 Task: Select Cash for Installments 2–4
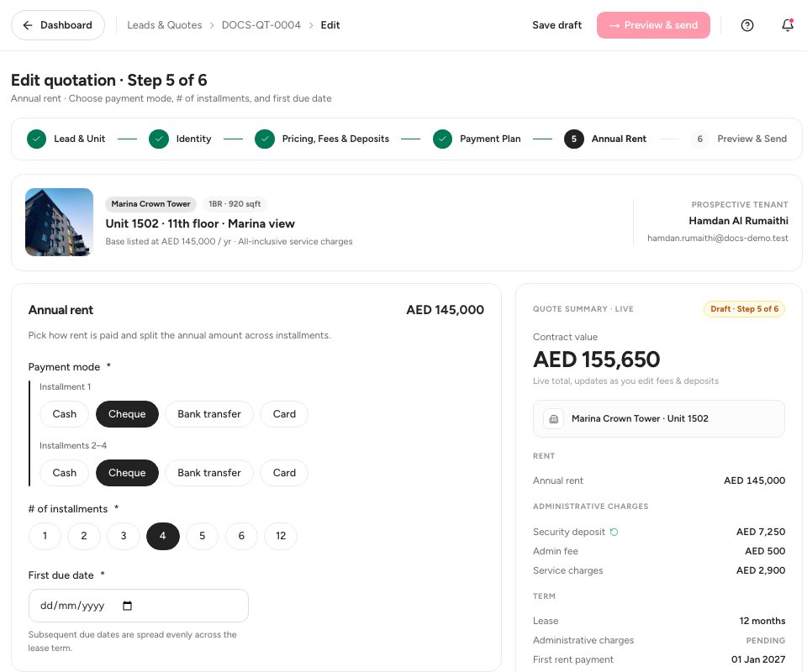pyautogui.click(x=65, y=473)
